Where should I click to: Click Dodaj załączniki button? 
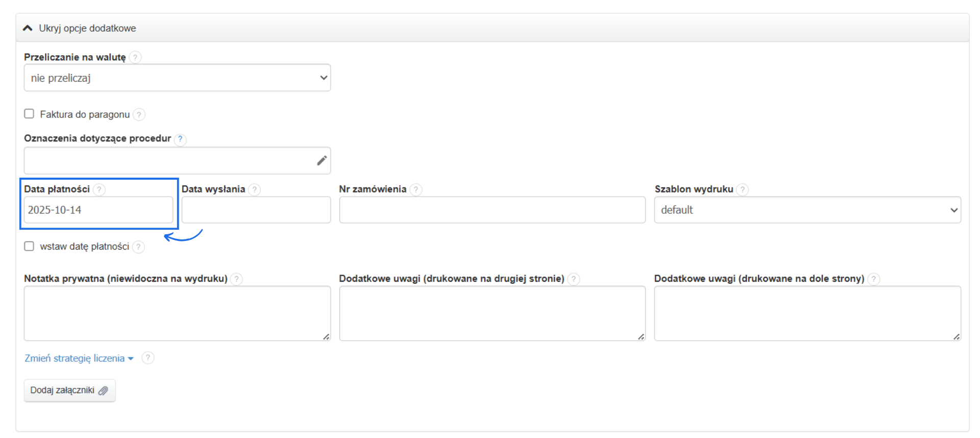[x=69, y=391]
